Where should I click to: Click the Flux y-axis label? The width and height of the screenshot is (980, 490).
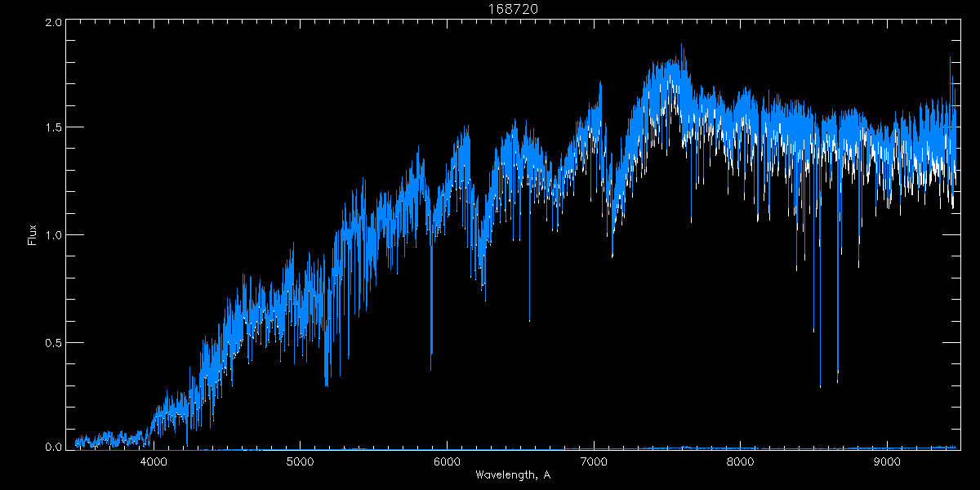(x=33, y=235)
